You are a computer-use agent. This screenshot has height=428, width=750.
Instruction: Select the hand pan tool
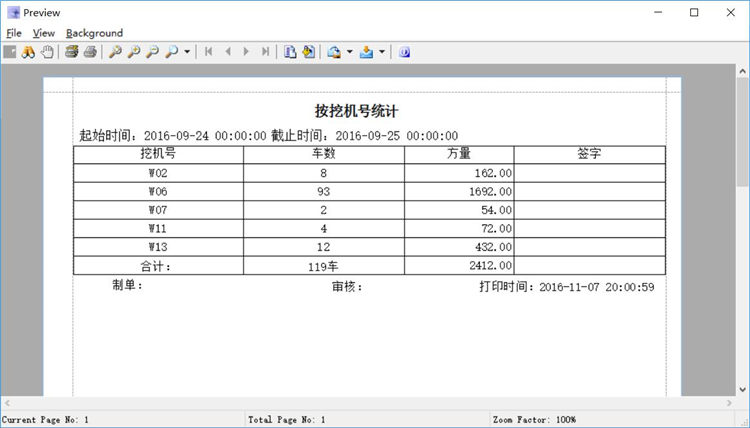[x=47, y=51]
